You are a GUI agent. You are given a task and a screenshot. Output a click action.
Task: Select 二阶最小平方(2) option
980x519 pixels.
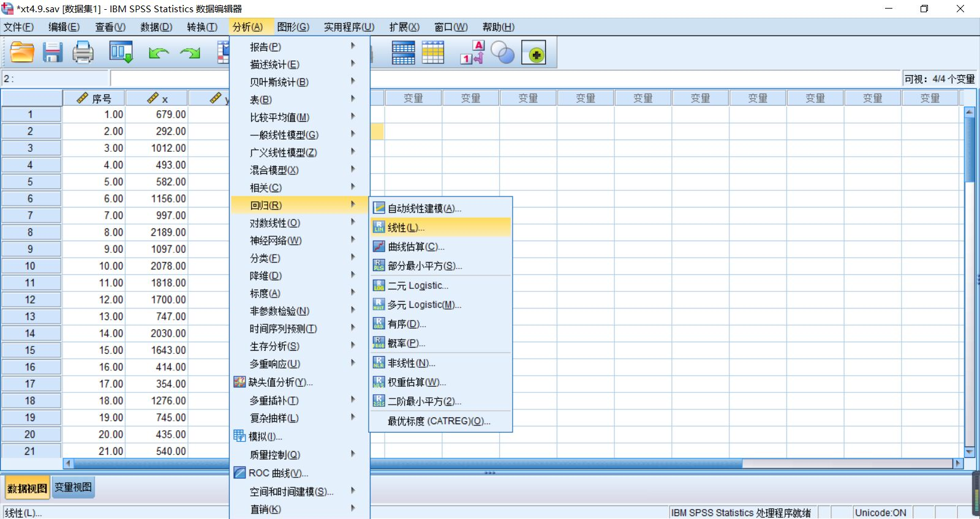point(440,401)
